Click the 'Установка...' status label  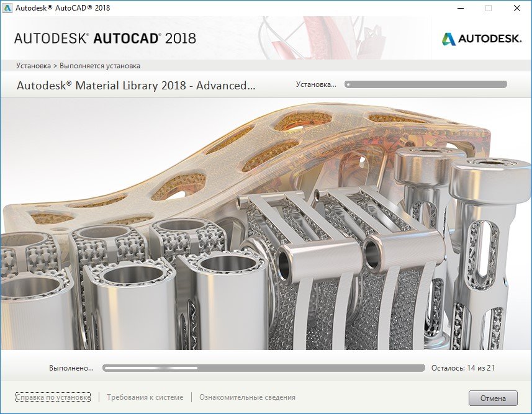(316, 84)
